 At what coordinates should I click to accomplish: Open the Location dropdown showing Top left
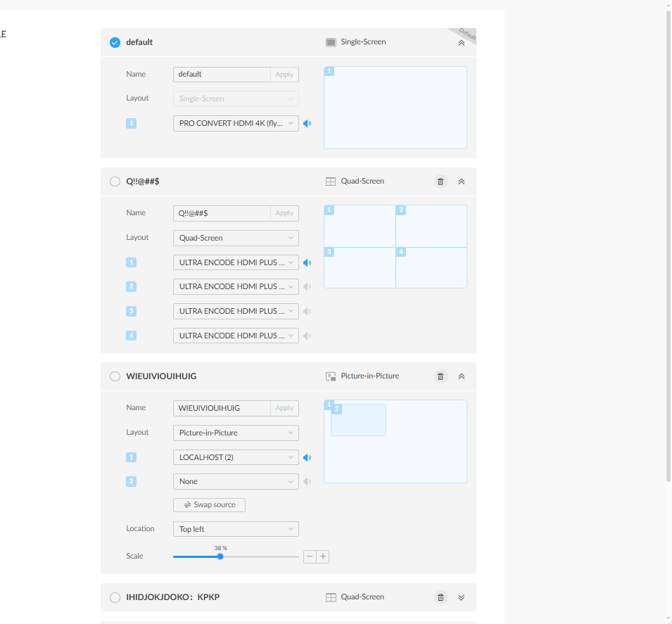pos(236,529)
